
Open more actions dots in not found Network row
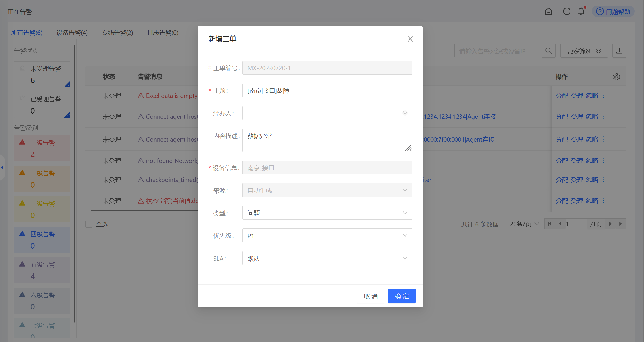click(603, 160)
